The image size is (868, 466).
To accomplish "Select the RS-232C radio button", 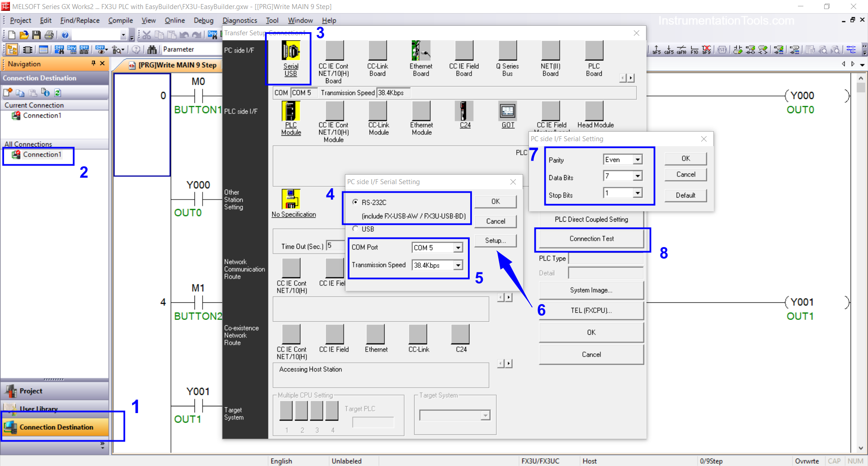I will coord(355,202).
